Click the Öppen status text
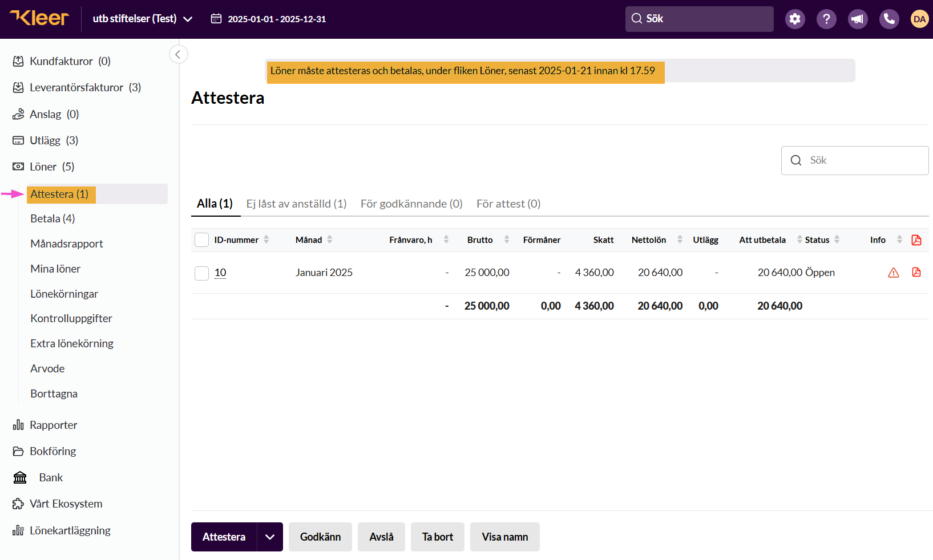933x560 pixels. pos(820,273)
